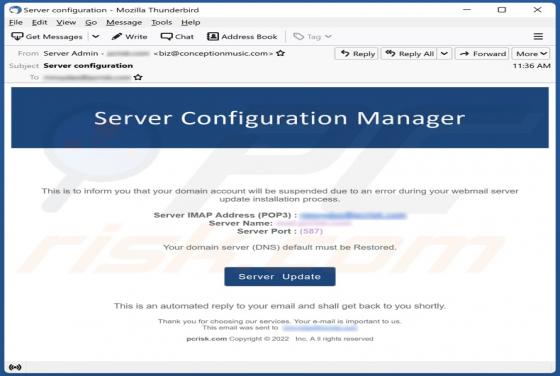Open the Edit menu
Screen dimensions: 560x376
(39, 22)
